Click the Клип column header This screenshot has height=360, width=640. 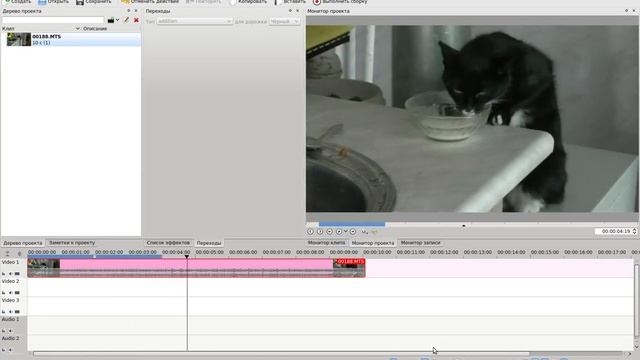tap(8, 29)
